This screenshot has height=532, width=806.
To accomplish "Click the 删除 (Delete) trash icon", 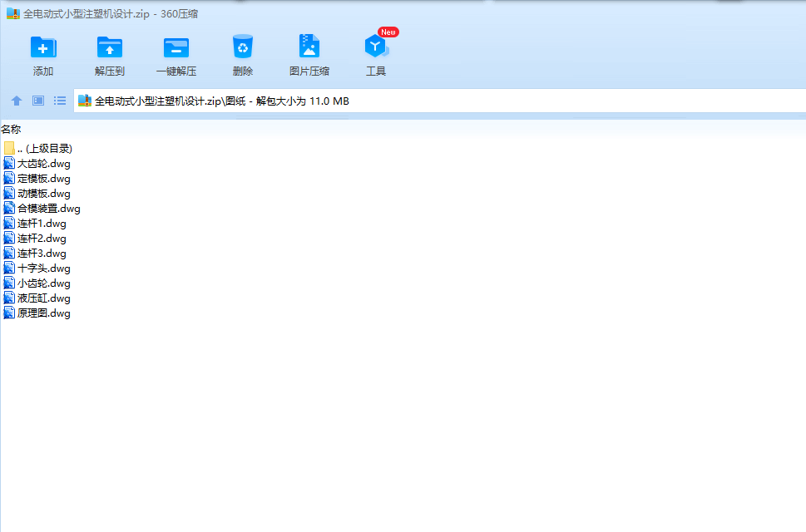I will click(243, 47).
